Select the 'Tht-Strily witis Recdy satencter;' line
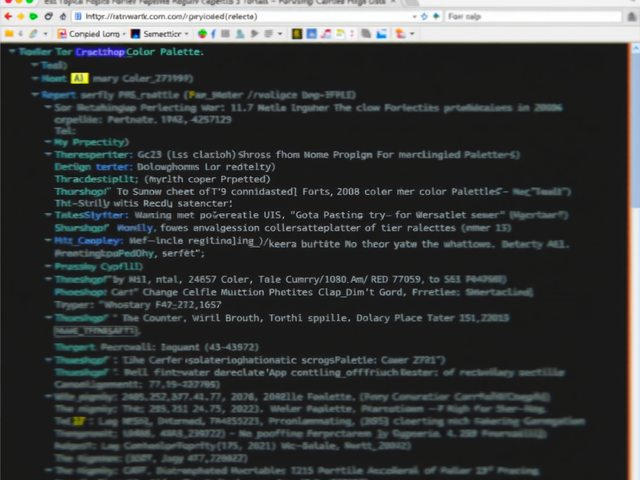Image resolution: width=640 pixels, height=480 pixels. (x=144, y=203)
